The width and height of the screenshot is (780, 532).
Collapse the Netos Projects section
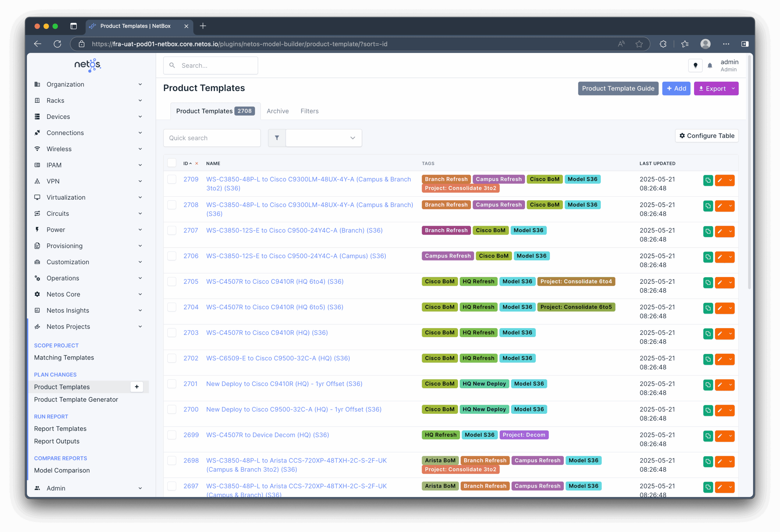tap(88, 326)
